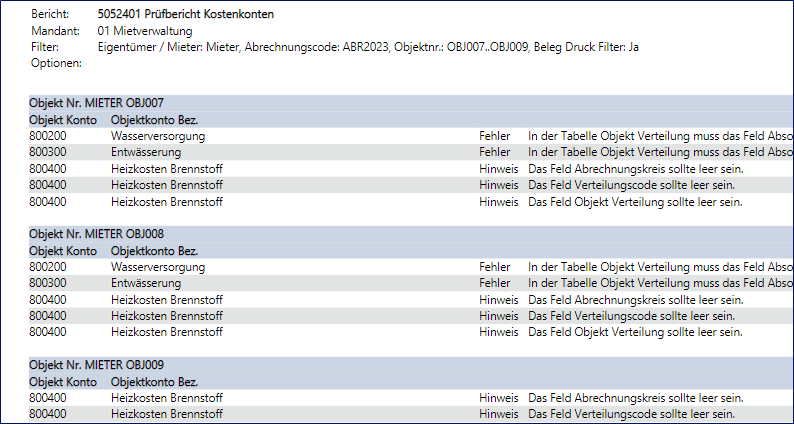Image resolution: width=794 pixels, height=424 pixels.
Task: Click "Entwässerung" in the OBJ007 group
Action: (146, 152)
